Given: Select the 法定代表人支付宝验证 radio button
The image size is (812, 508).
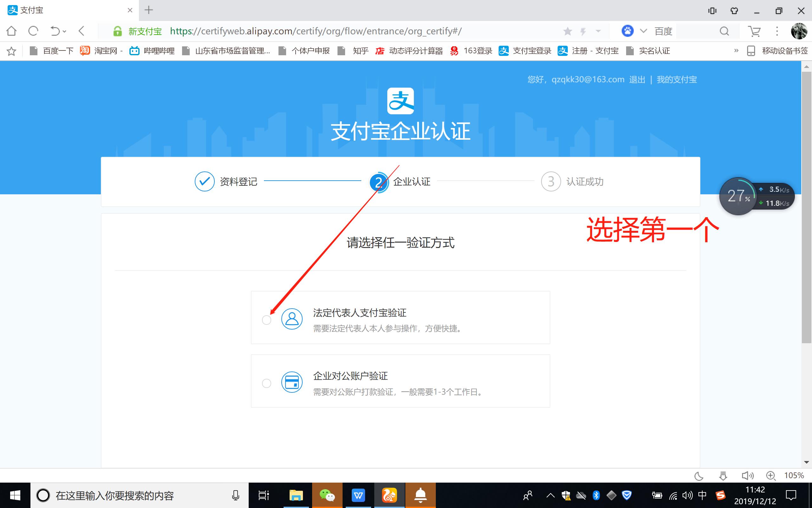Looking at the screenshot, I should coord(266,320).
